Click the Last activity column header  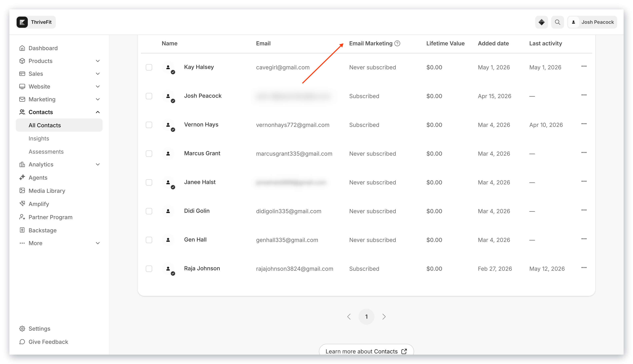pos(545,44)
